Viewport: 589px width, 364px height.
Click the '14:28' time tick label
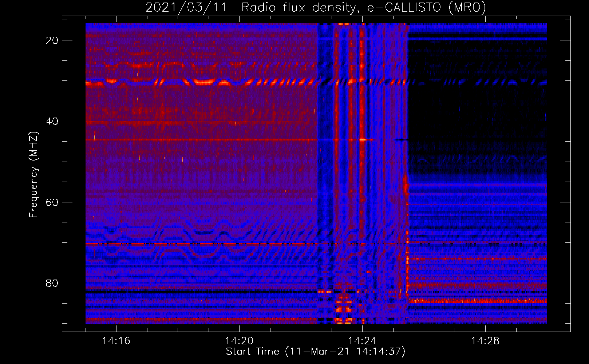[485, 341]
